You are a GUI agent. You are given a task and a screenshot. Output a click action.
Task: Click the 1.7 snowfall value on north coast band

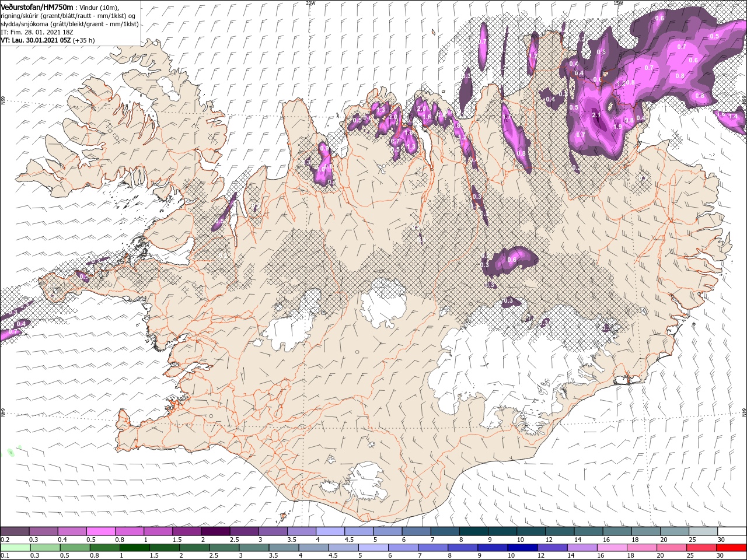[507, 117]
